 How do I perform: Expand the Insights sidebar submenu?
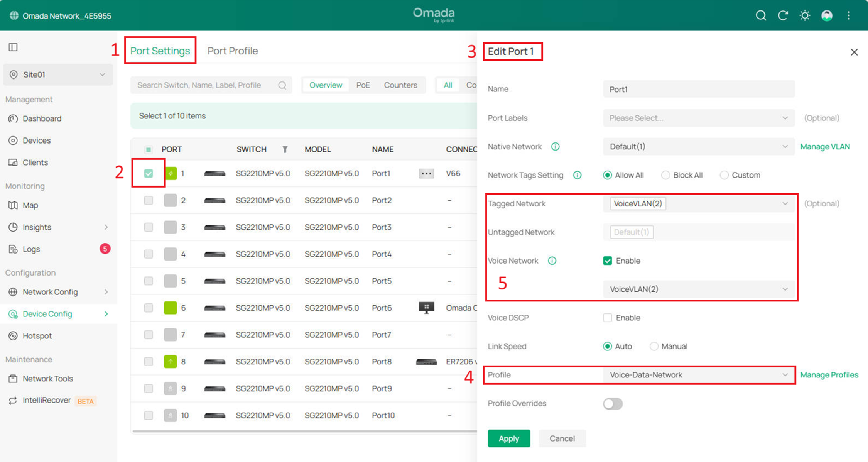106,227
